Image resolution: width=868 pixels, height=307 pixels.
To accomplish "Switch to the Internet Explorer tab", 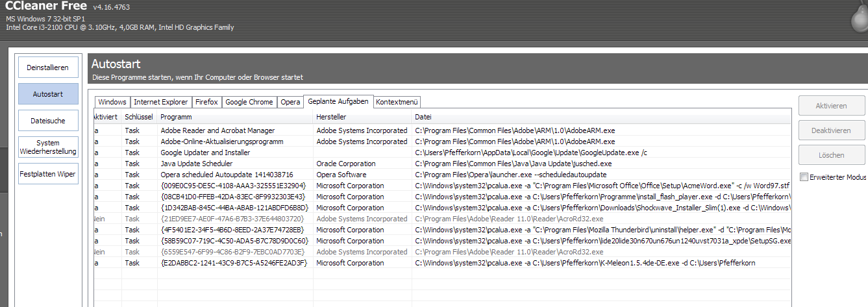I will [x=161, y=102].
